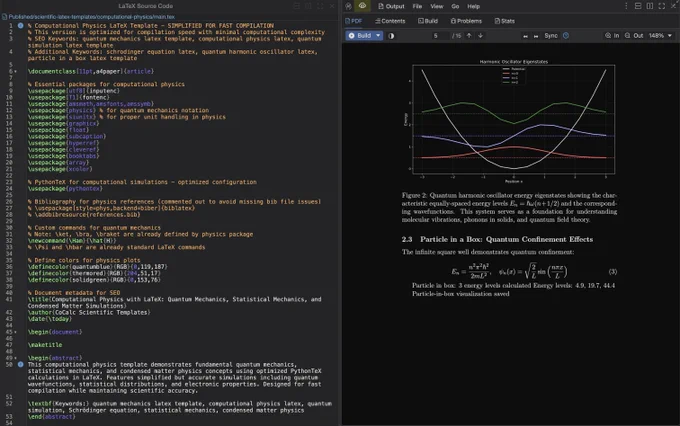This screenshot has height=426, width=680.
Task: Click the blue marker on line 50
Action: pyautogui.click(x=20, y=364)
